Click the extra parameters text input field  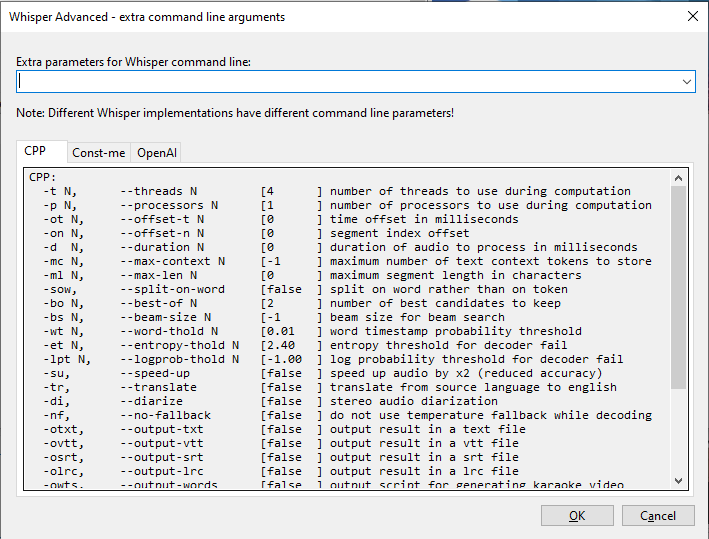[x=345, y=81]
